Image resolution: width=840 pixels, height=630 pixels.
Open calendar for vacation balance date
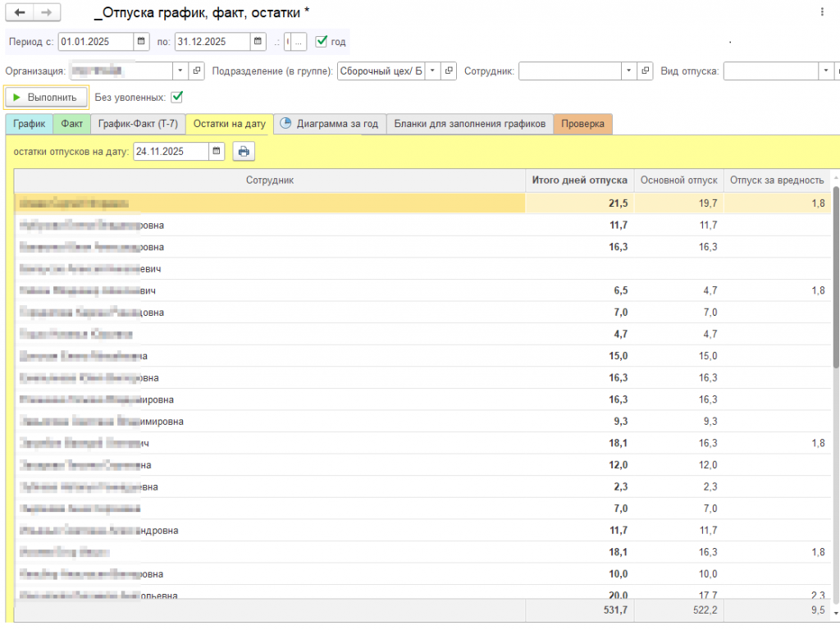217,151
